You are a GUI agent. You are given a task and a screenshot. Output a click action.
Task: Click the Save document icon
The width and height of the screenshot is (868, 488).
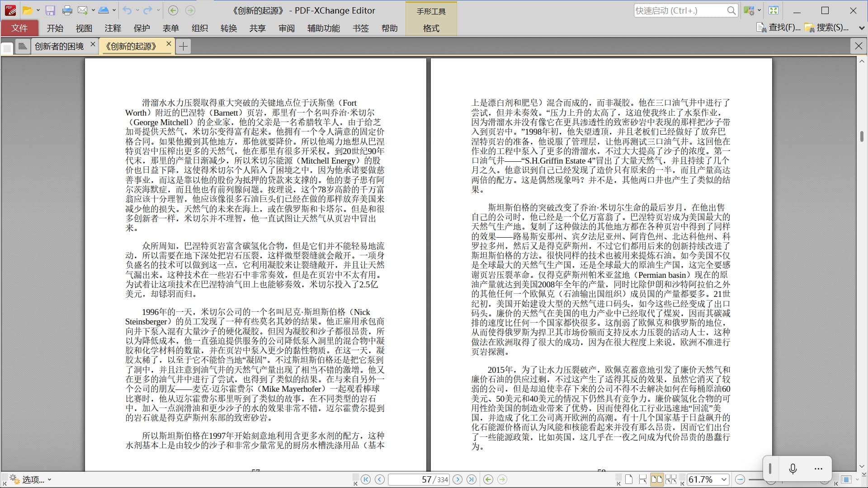[x=50, y=10]
